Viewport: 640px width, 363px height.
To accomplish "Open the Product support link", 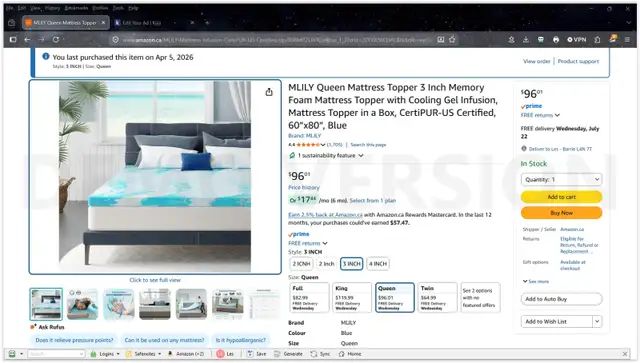I will (578, 61).
